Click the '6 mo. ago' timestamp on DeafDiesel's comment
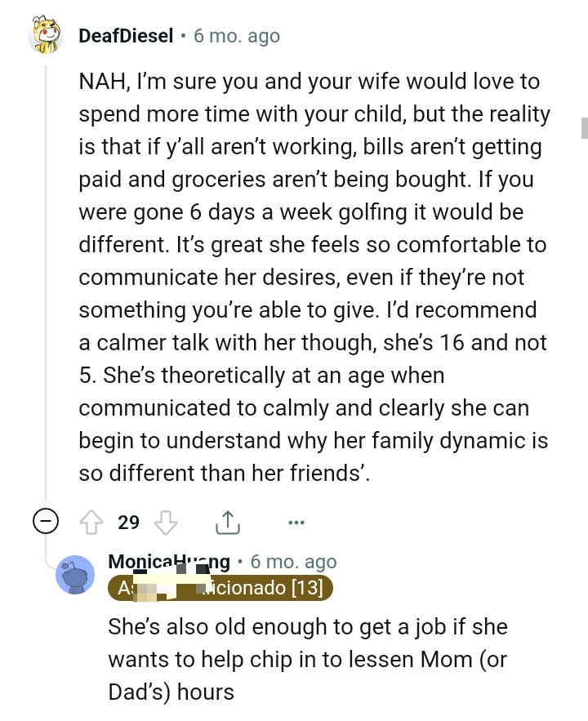The width and height of the screenshot is (588, 721). click(235, 35)
